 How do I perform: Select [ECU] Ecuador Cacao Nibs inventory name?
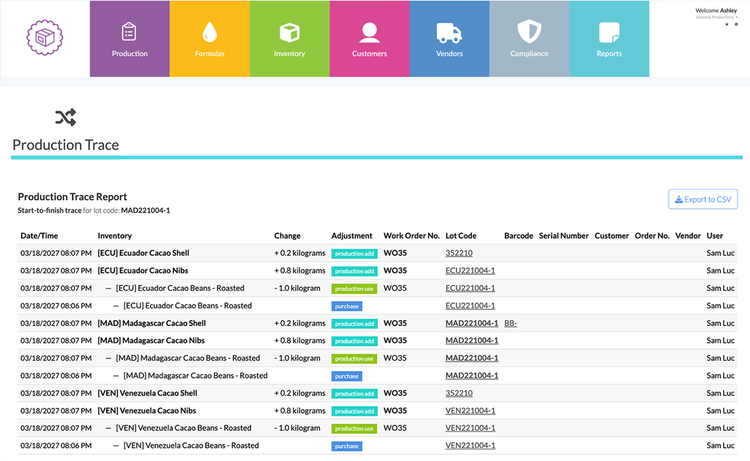click(143, 271)
